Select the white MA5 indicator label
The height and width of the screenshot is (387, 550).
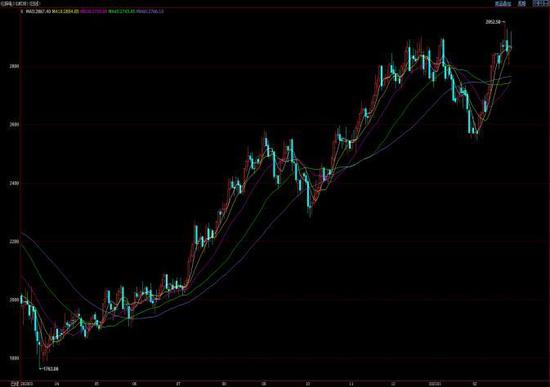(x=39, y=11)
